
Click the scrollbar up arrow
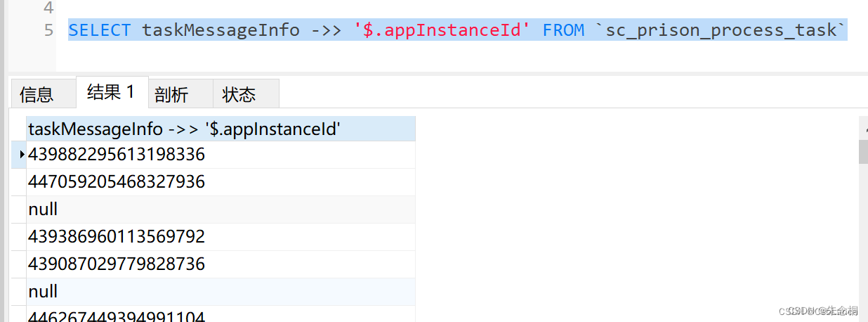click(x=863, y=128)
